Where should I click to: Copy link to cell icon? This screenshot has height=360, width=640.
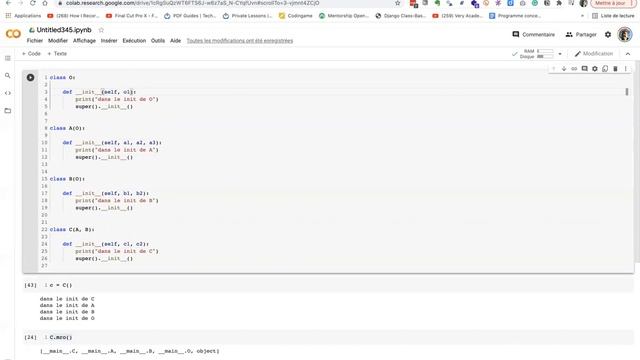pos(574,69)
